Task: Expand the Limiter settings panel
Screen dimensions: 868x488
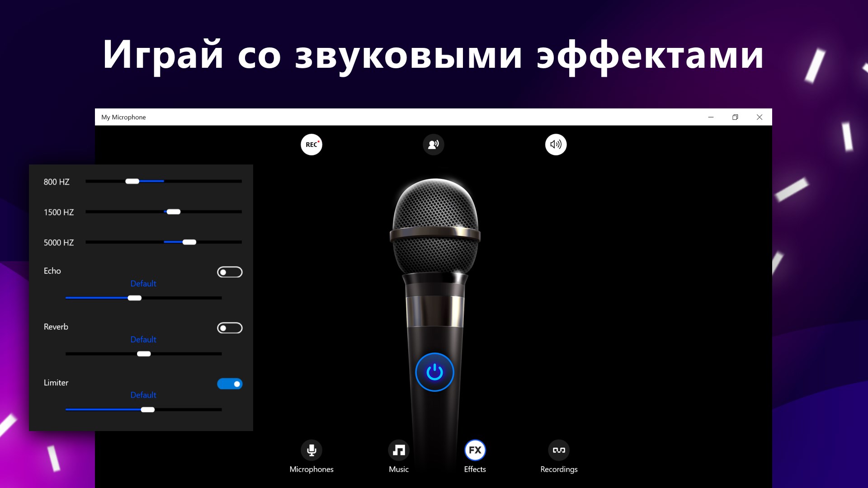Action: (56, 382)
